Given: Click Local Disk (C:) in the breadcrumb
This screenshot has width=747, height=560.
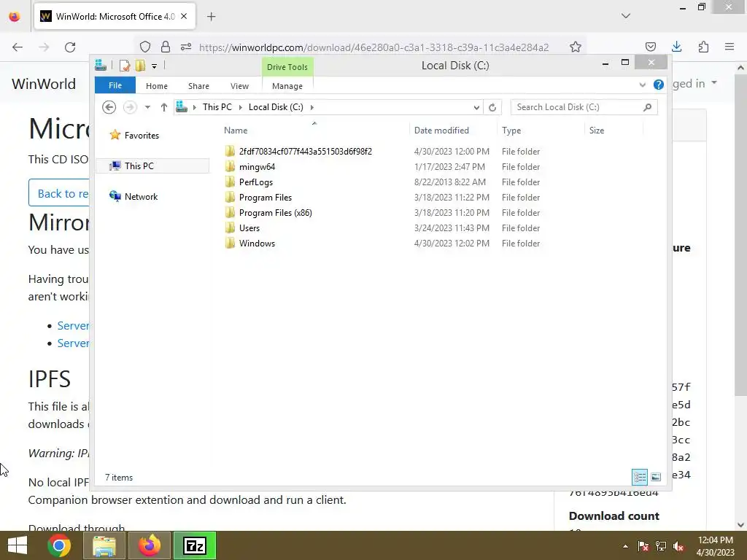Looking at the screenshot, I should click(x=276, y=107).
